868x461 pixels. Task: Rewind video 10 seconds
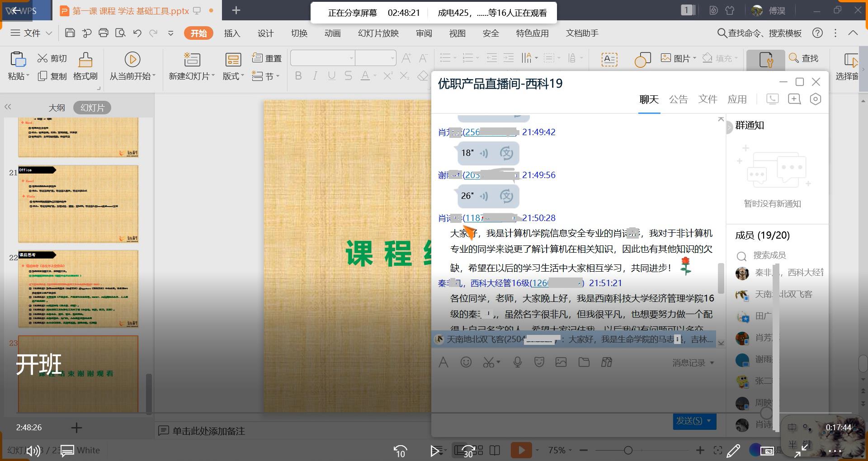[401, 451]
